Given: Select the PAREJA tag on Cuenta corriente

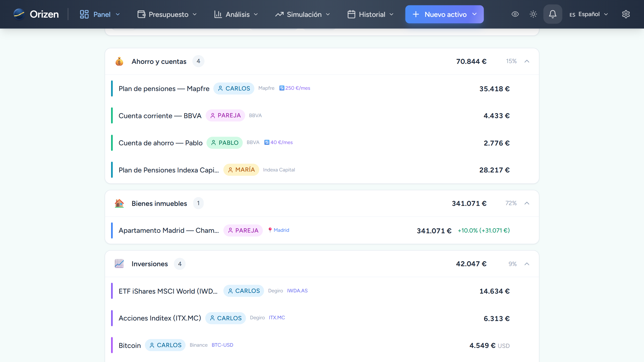Looking at the screenshot, I should tap(225, 115).
